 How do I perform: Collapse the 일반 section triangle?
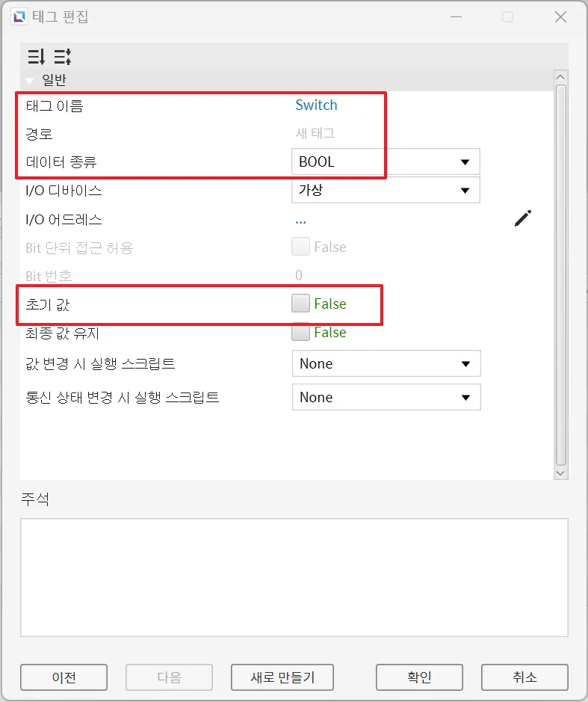(x=30, y=80)
